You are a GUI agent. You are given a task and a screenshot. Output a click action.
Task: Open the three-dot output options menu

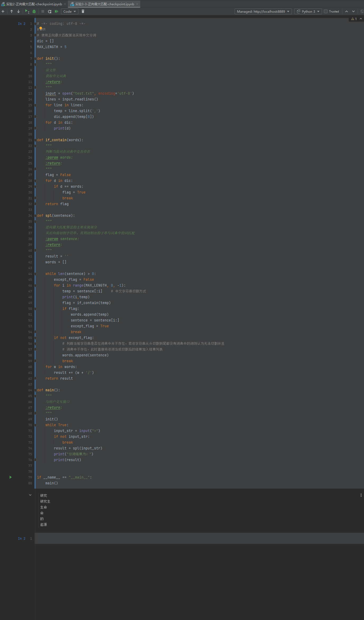pos(361,495)
